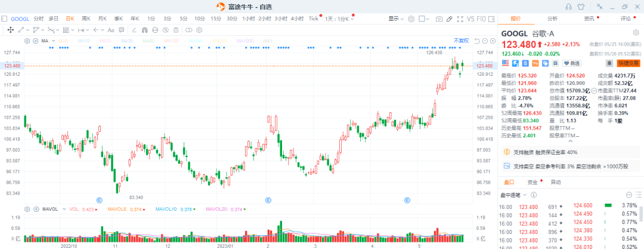The width and height of the screenshot is (644, 249).
Task: Select the text Aa annotation tool
Action: pyautogui.click(x=111, y=30)
